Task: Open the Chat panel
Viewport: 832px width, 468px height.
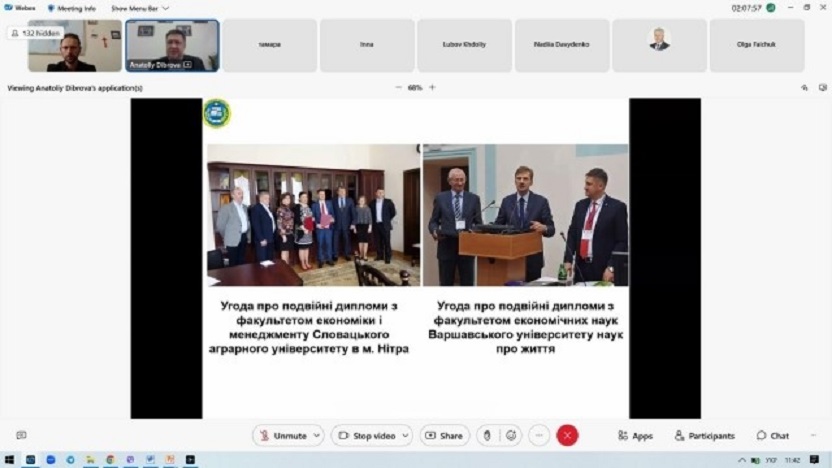Action: [x=773, y=436]
